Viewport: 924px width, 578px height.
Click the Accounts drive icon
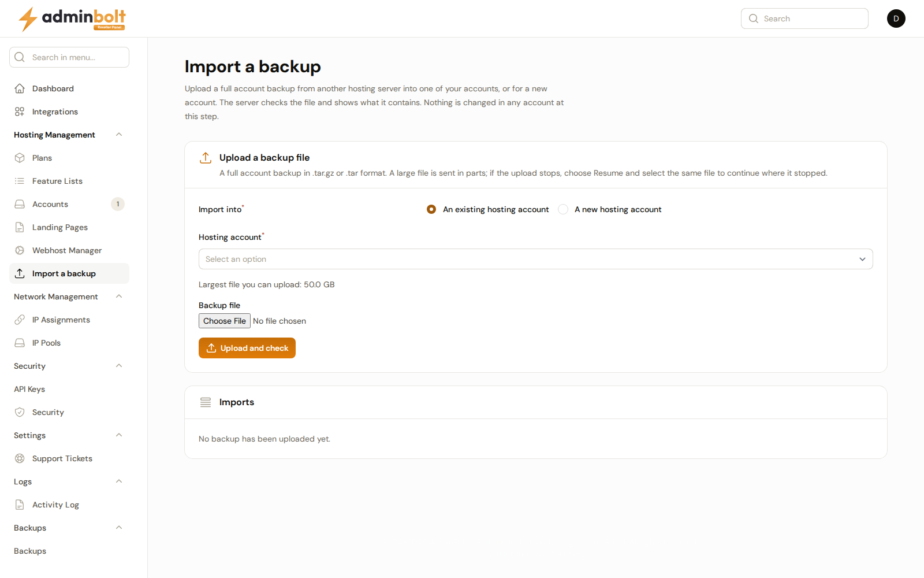20,204
